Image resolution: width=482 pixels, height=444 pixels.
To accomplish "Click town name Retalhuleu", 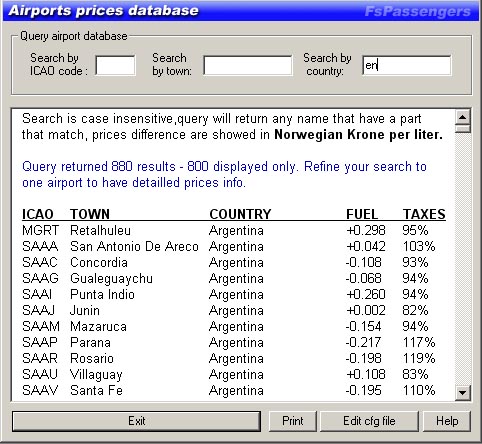I will [100, 231].
